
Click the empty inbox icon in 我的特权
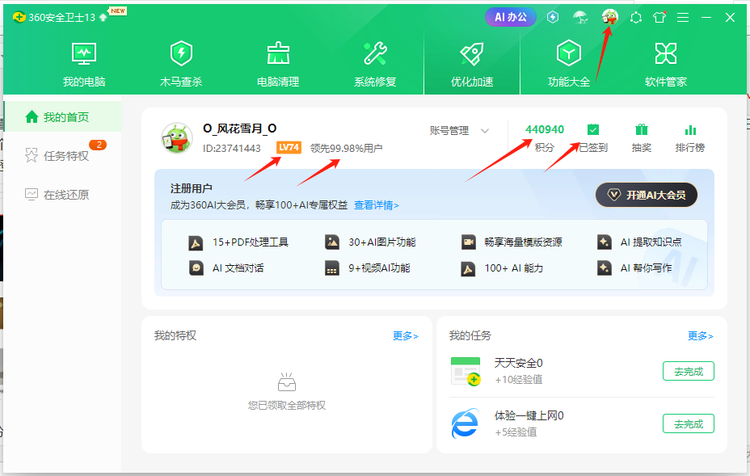click(x=287, y=382)
